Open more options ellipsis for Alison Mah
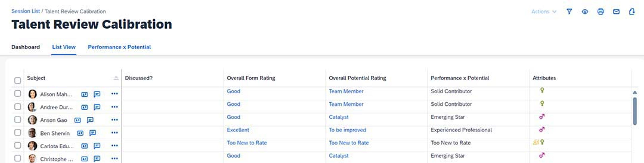644x163 pixels. tap(115, 94)
